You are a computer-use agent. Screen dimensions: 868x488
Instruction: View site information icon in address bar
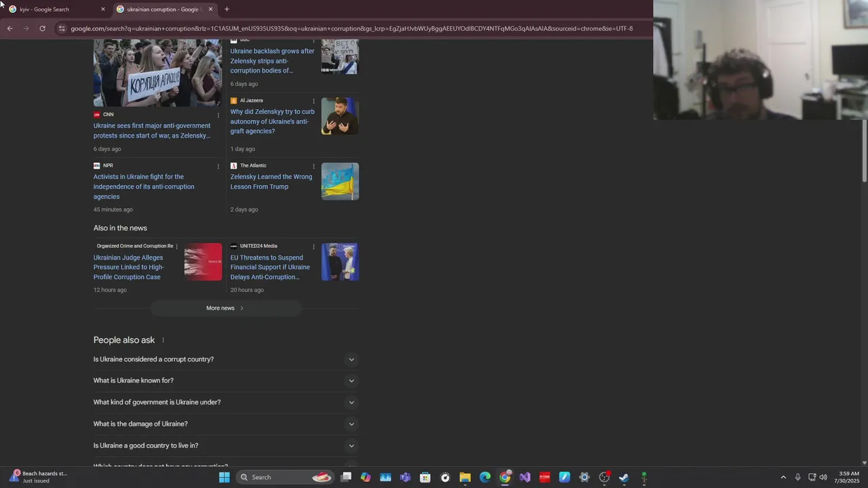click(62, 28)
